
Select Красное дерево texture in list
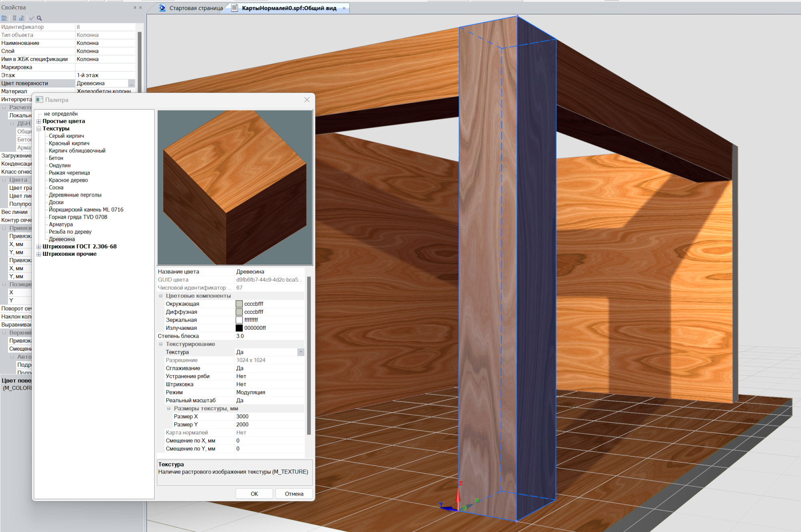point(68,180)
